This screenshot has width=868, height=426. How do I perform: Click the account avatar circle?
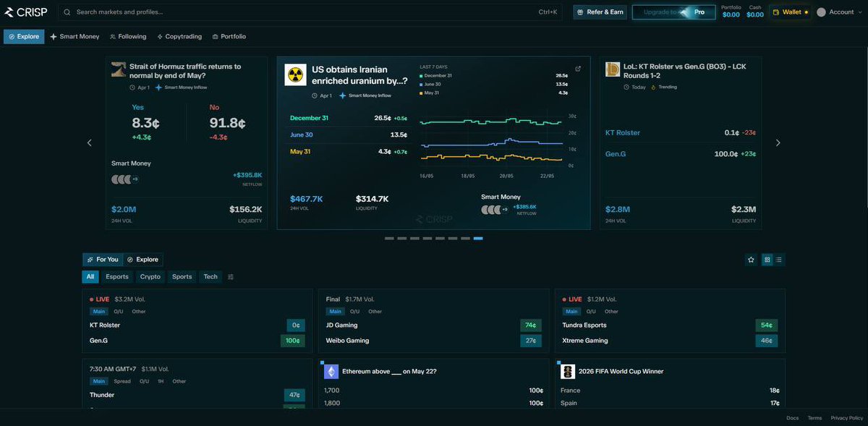pyautogui.click(x=821, y=12)
